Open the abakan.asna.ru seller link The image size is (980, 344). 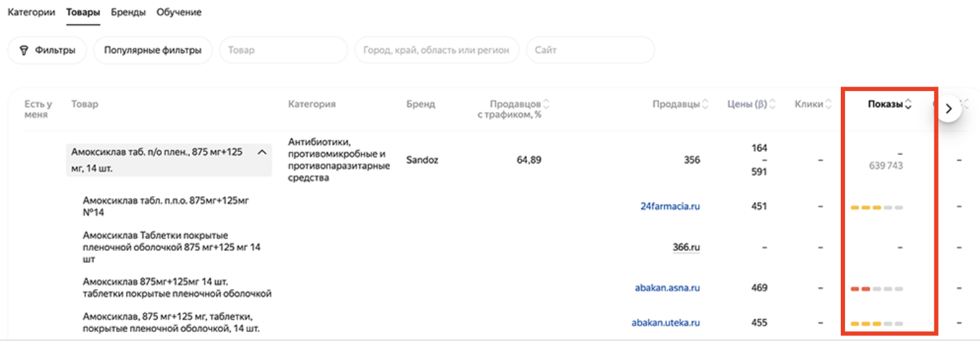(668, 288)
